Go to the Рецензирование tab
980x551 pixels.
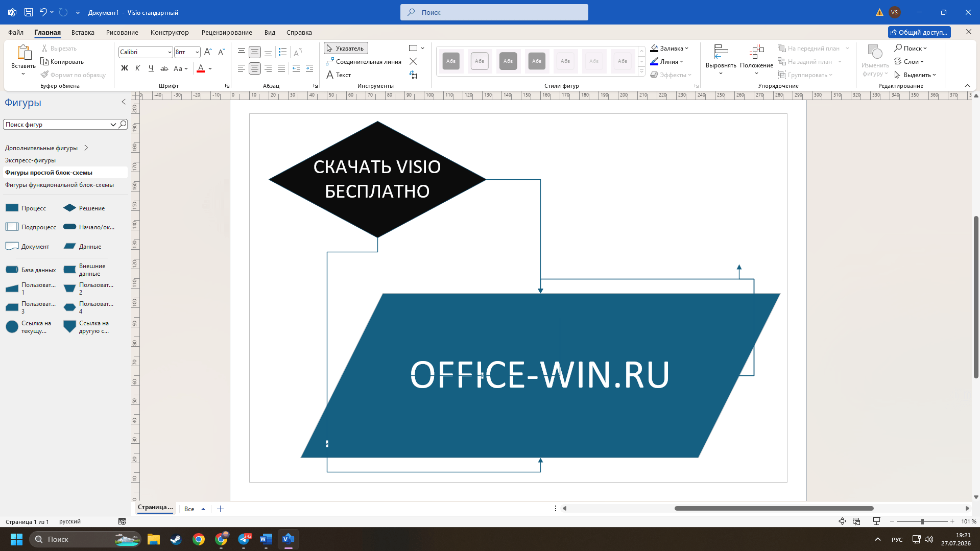[x=227, y=33]
